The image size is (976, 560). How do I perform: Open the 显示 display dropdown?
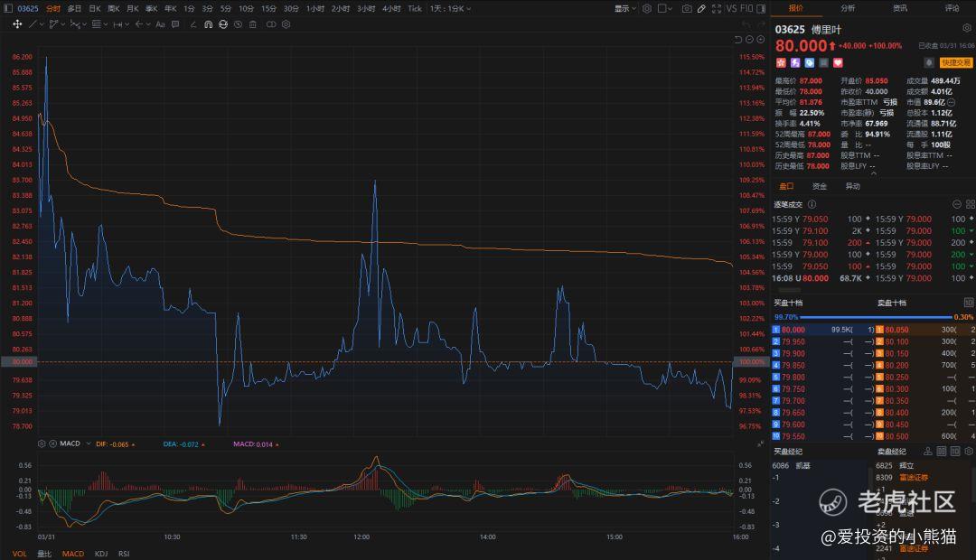625,8
